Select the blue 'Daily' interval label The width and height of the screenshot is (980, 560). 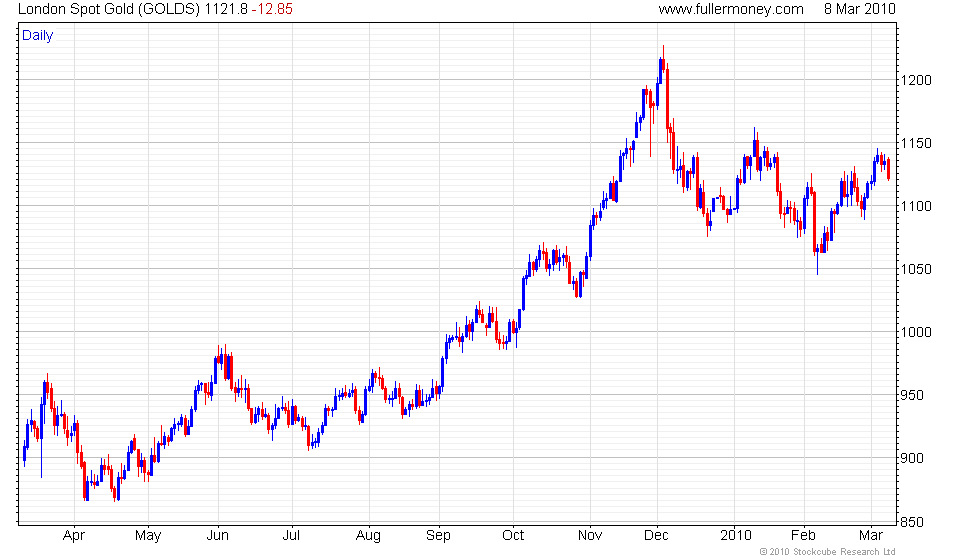pos(38,36)
